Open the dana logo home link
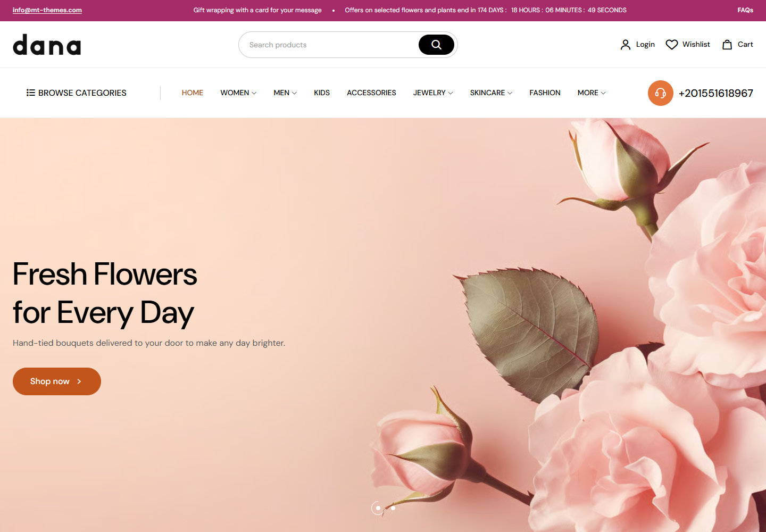This screenshot has width=766, height=532. (x=47, y=45)
